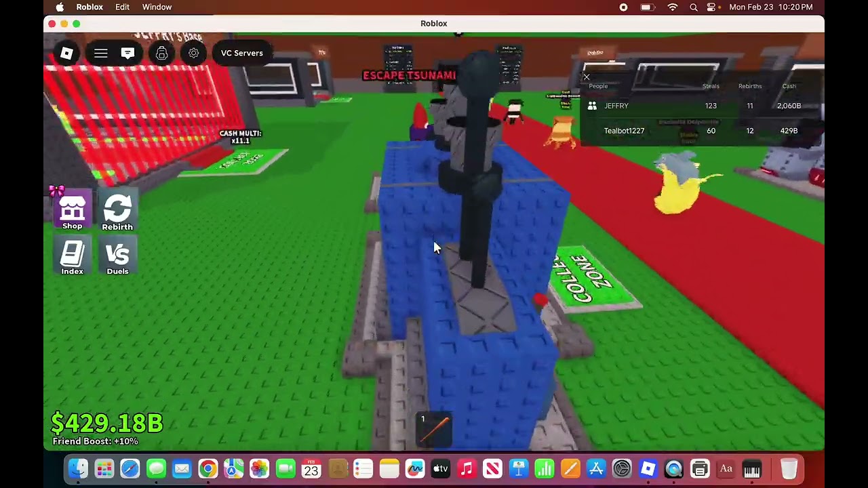Open Apple TV from the Dock
The width and height of the screenshot is (868, 488).
click(x=441, y=468)
